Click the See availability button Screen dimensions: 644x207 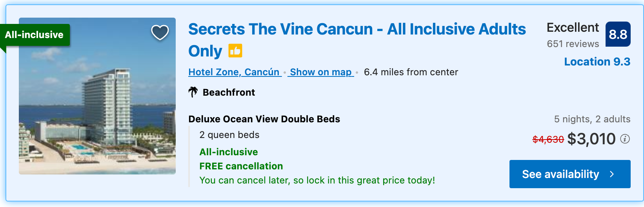(x=570, y=174)
